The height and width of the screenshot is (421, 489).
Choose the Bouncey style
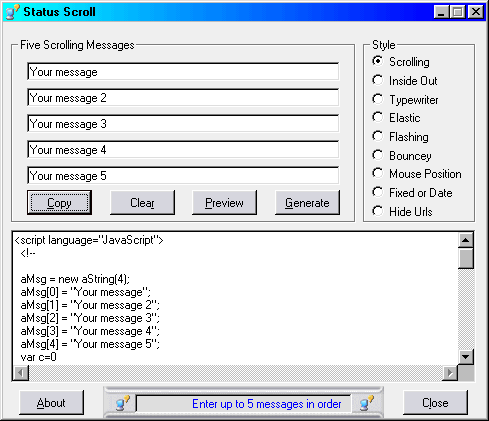click(378, 155)
